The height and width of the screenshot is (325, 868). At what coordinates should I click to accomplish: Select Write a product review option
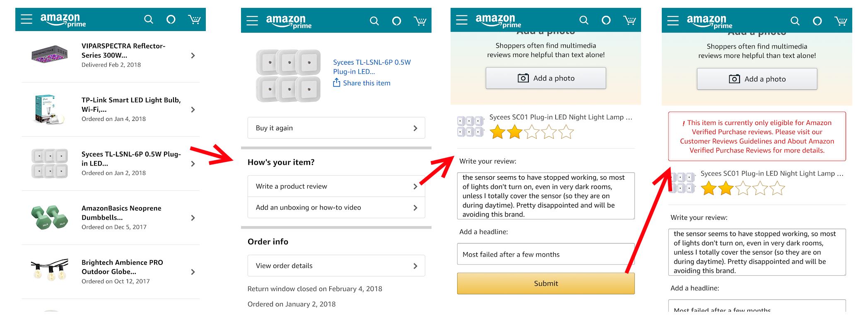coord(336,186)
